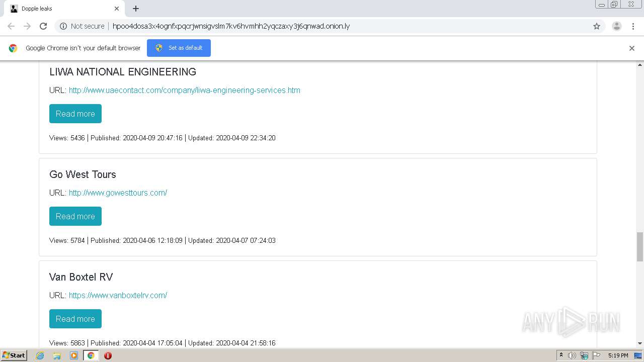
Task: Click the vertical scrollbar thumb
Action: [x=640, y=247]
